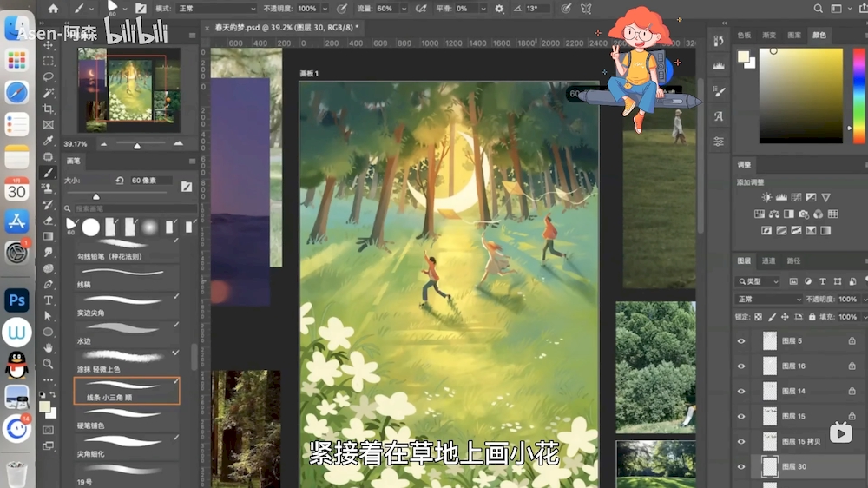Open 流量 flow value dropdown arrow

[x=404, y=9]
